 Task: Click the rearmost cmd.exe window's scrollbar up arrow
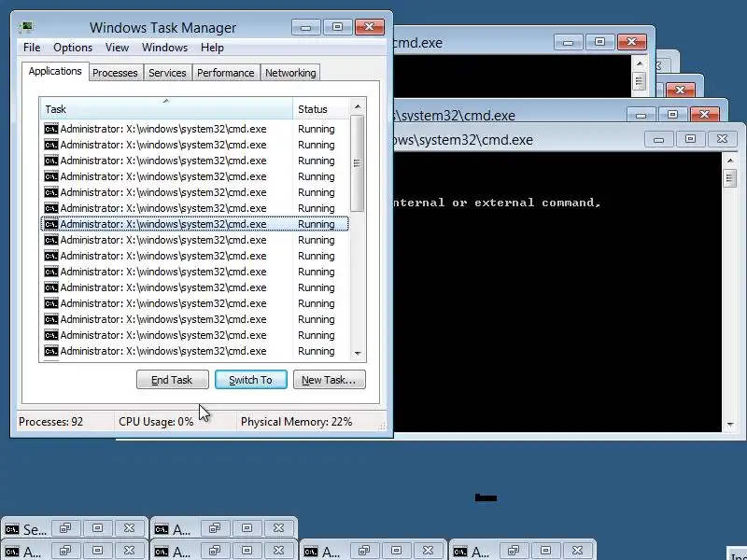[640, 63]
